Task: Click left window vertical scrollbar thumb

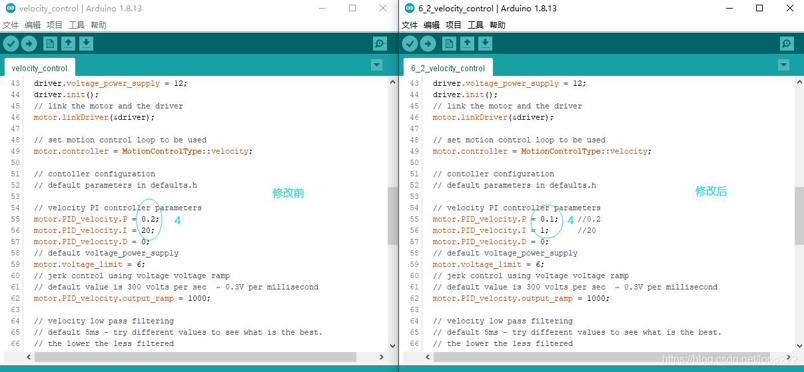Action: point(392,216)
